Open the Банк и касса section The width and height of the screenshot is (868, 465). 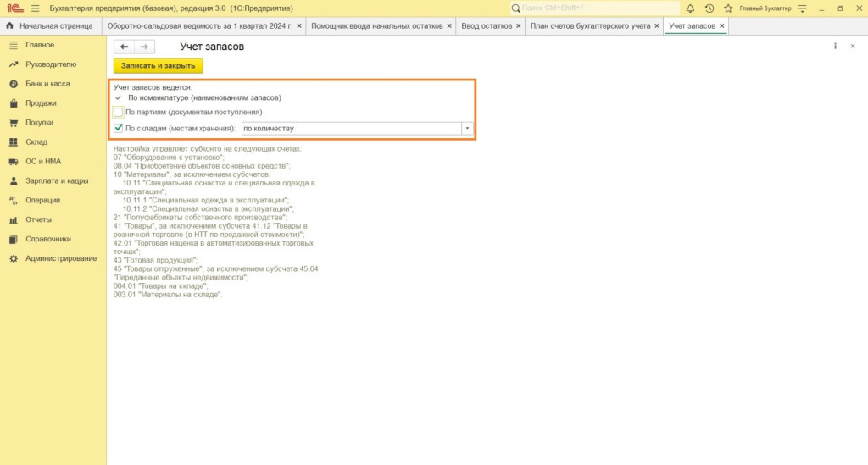[x=47, y=84]
